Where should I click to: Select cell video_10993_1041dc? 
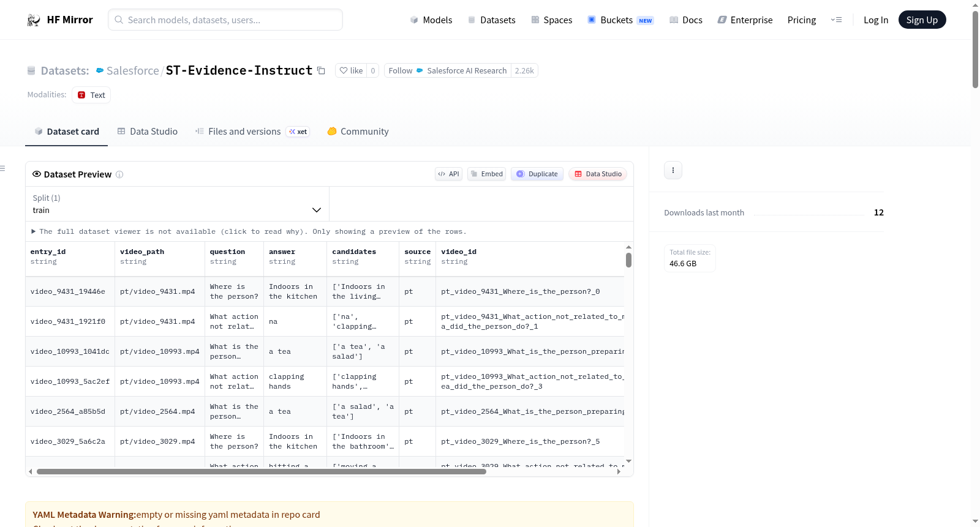[x=70, y=352]
